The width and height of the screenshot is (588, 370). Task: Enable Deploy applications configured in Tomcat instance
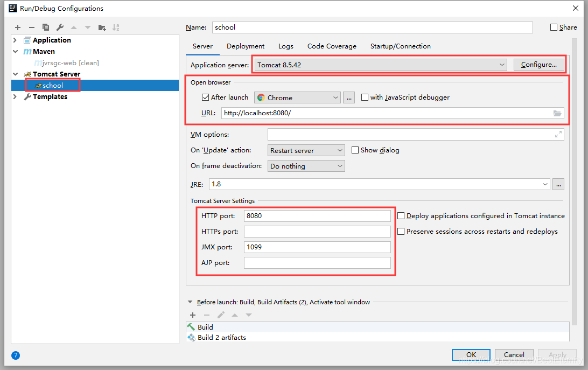click(401, 216)
